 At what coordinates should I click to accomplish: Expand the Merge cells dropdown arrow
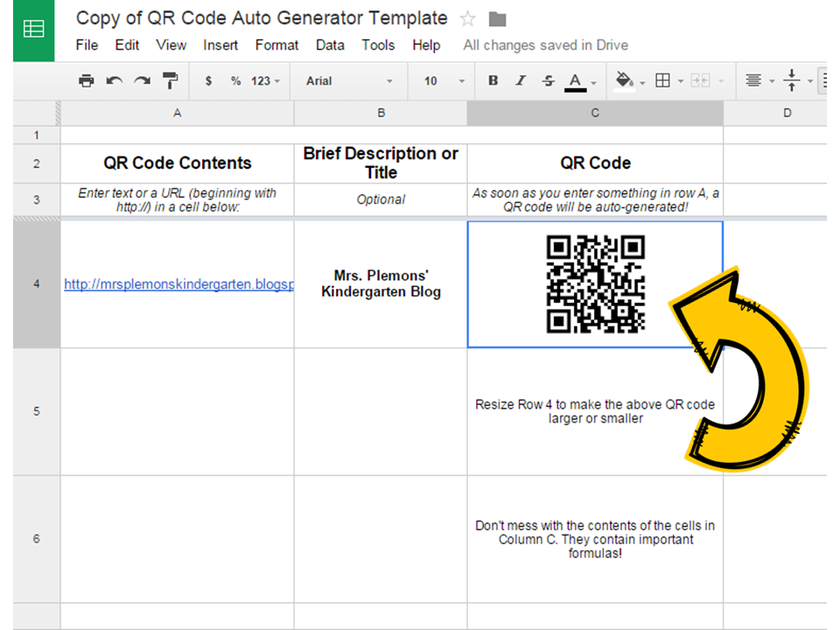click(721, 81)
